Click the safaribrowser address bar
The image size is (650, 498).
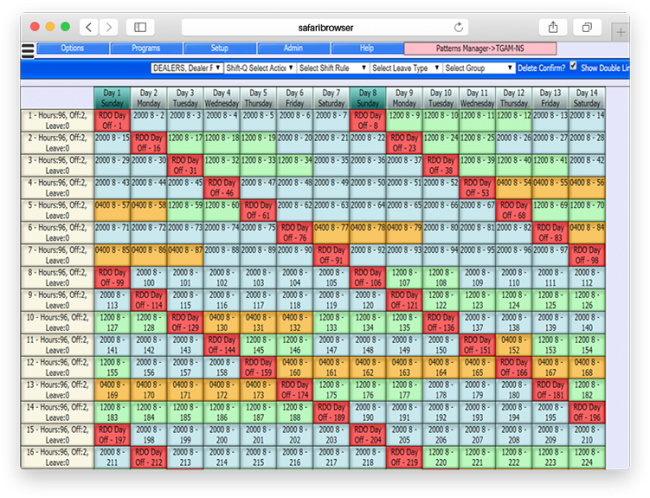point(325,27)
